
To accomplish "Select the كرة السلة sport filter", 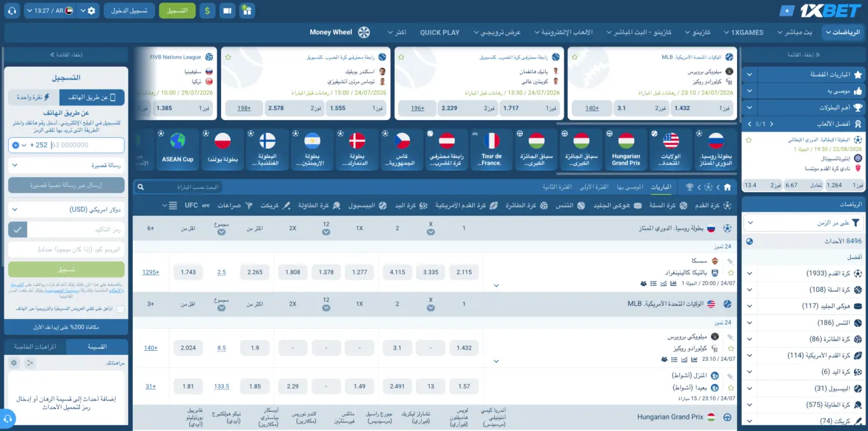I will 667,205.
